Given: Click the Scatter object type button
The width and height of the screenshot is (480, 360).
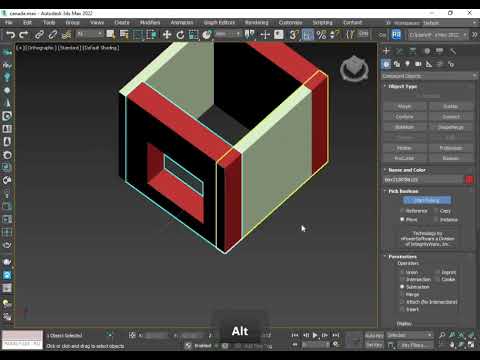Looking at the screenshot, I should point(451,106).
